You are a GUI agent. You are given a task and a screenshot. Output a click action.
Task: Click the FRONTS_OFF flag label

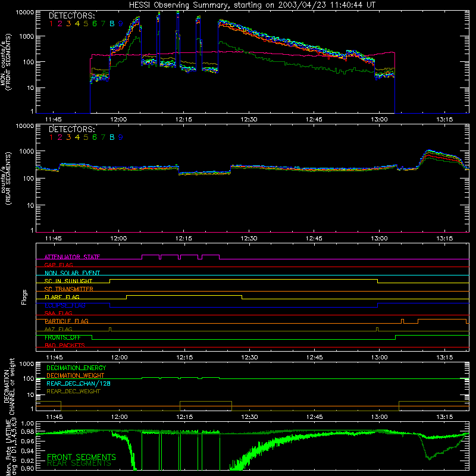62,337
